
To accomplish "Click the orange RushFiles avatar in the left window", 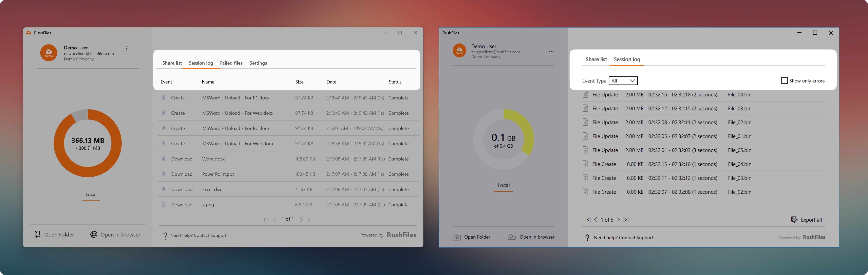I will click(49, 53).
